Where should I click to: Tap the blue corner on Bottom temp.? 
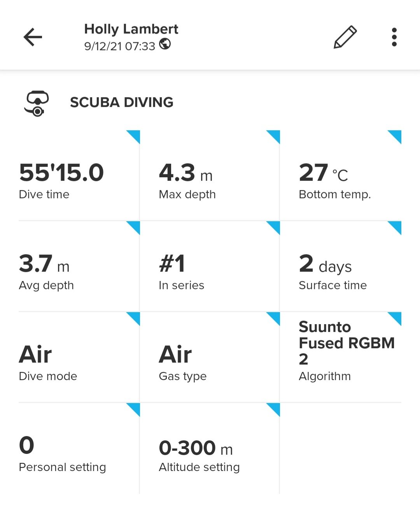[x=395, y=136]
